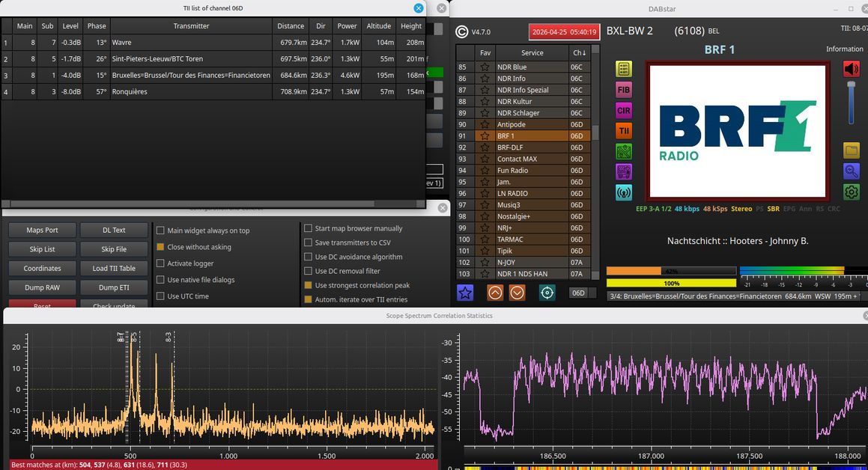The image size is (868, 470).
Task: Sort list by the Ch column header
Action: click(579, 53)
